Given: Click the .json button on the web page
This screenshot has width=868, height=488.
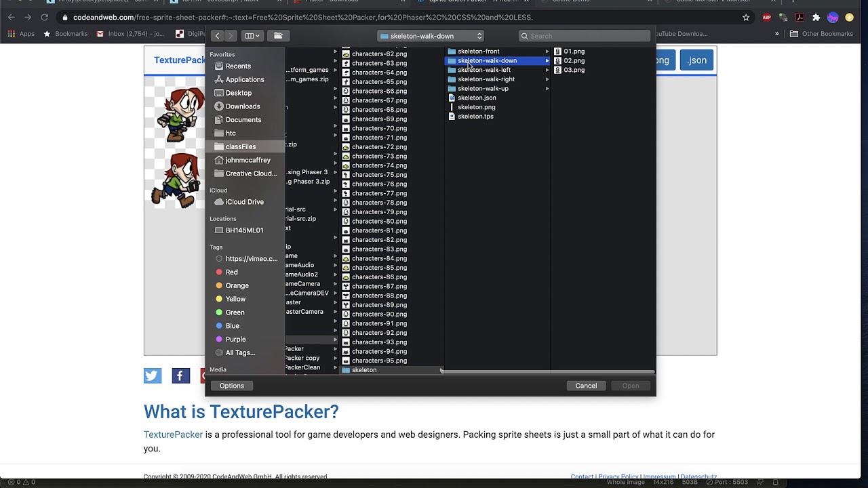Looking at the screenshot, I should click(696, 60).
